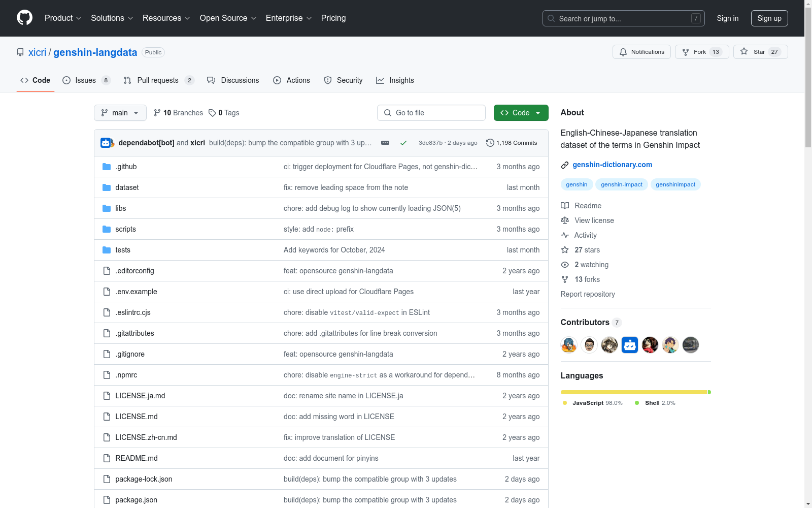812x508 pixels.
Task: Open commit 3de837b hash link
Action: coord(430,143)
